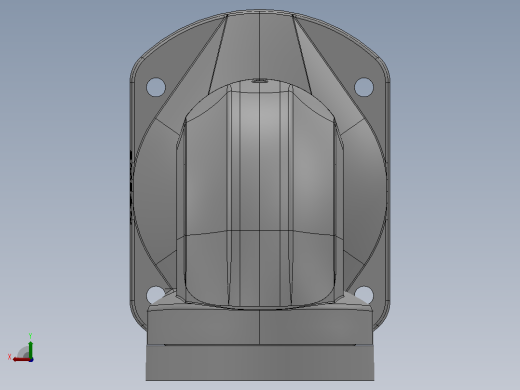520x390 pixels.
Task: Select the lower-right mounting hole on the flange
Action: click(x=365, y=294)
